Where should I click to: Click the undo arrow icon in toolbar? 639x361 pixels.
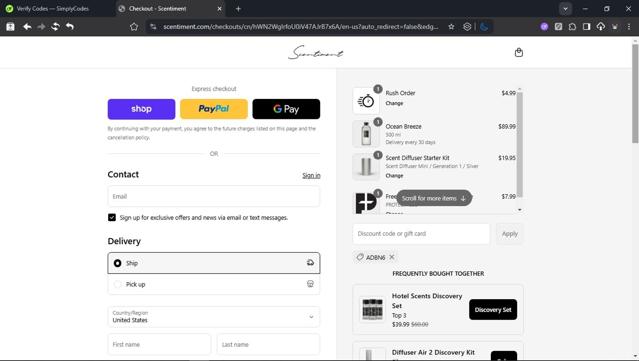pos(70,26)
